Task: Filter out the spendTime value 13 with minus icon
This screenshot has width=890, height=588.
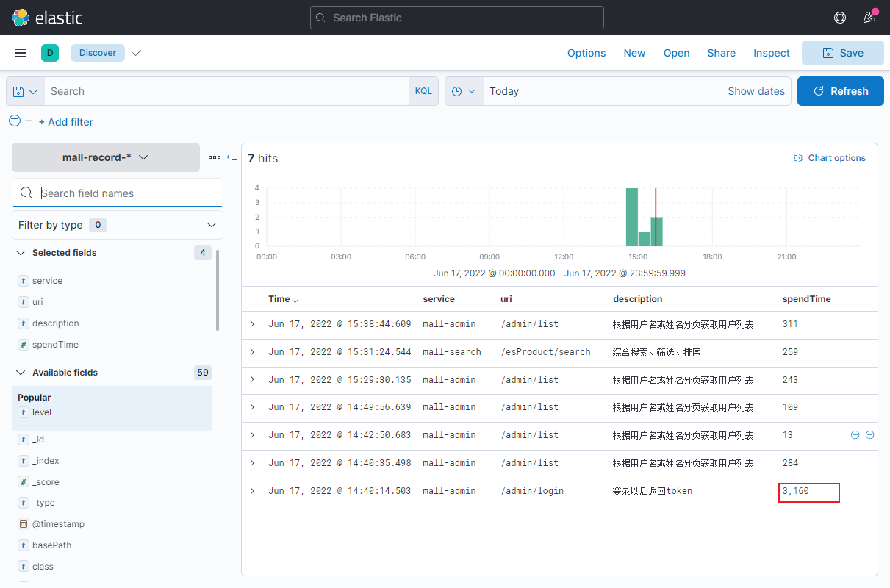Action: [869, 434]
